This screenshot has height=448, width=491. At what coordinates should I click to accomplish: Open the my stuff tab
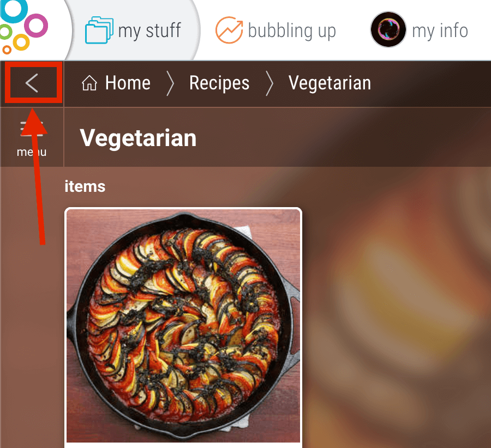133,31
